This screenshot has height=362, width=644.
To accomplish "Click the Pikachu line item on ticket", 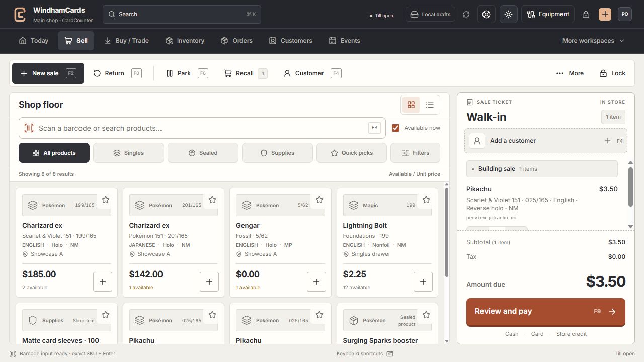I will pos(542,202).
